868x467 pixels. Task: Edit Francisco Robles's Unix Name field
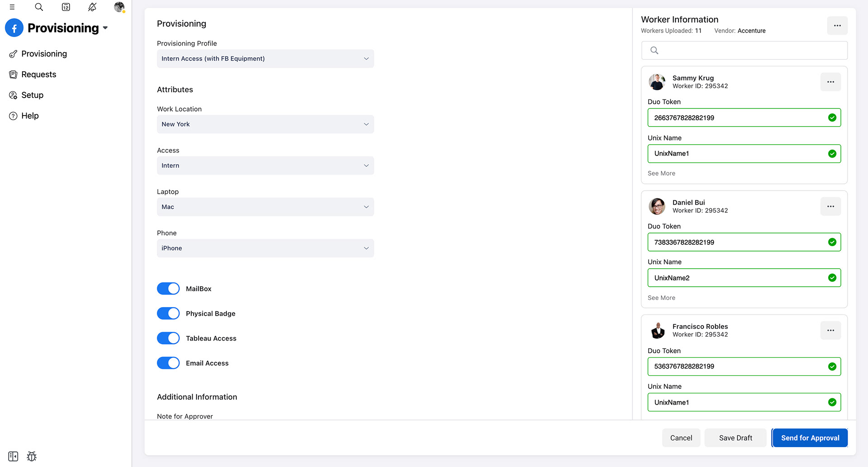click(x=744, y=402)
